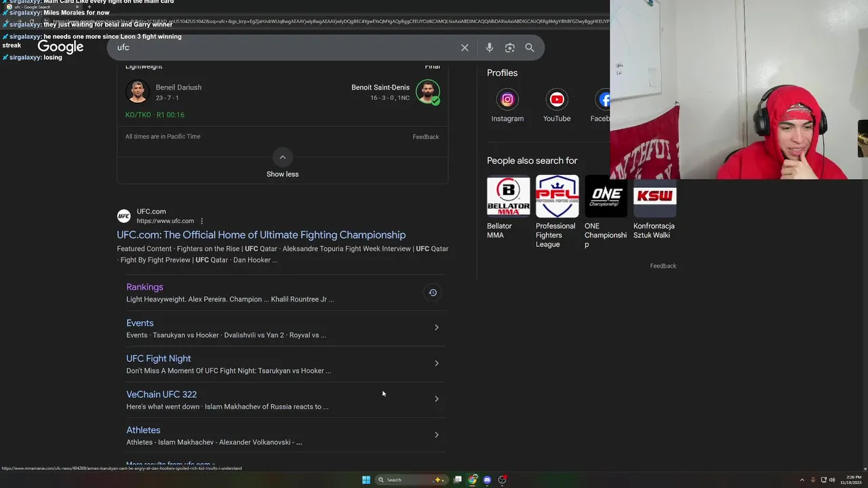Open Windows Start button
The height and width of the screenshot is (488, 868).
click(x=366, y=480)
